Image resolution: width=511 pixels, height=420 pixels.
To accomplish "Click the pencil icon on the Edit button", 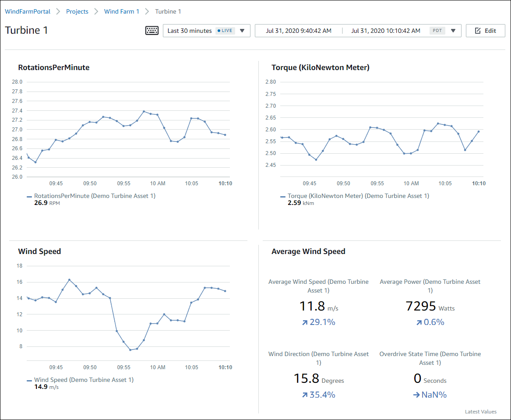I will point(479,30).
